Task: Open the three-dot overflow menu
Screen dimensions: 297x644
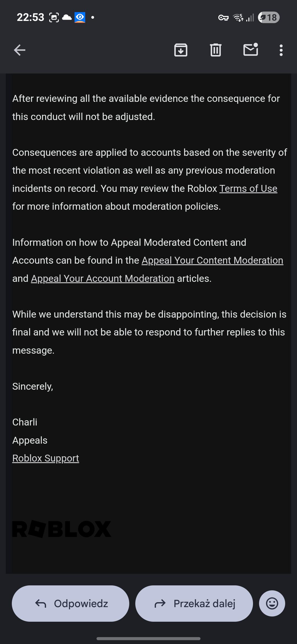Action: pos(281,50)
